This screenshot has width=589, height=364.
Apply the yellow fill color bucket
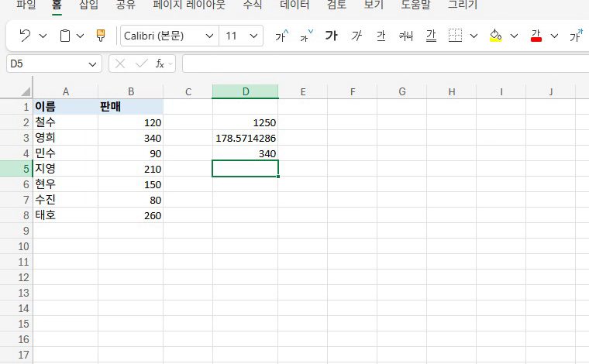495,36
